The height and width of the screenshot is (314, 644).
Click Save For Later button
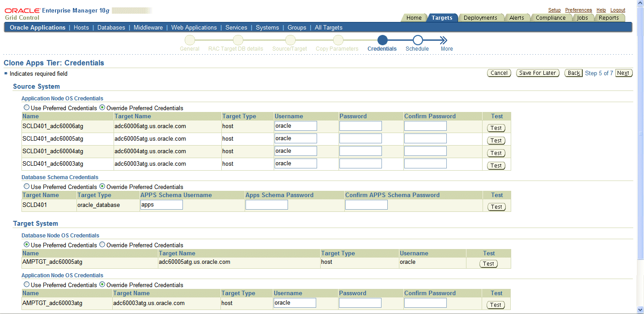pos(538,73)
